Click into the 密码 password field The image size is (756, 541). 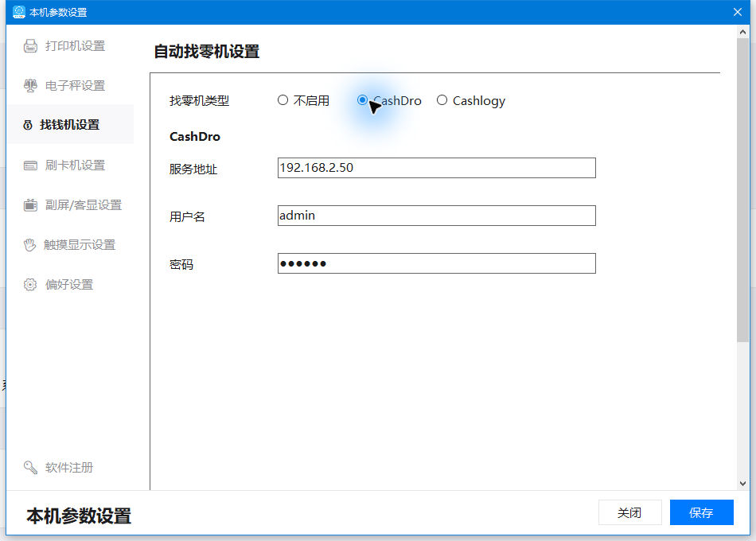point(436,263)
